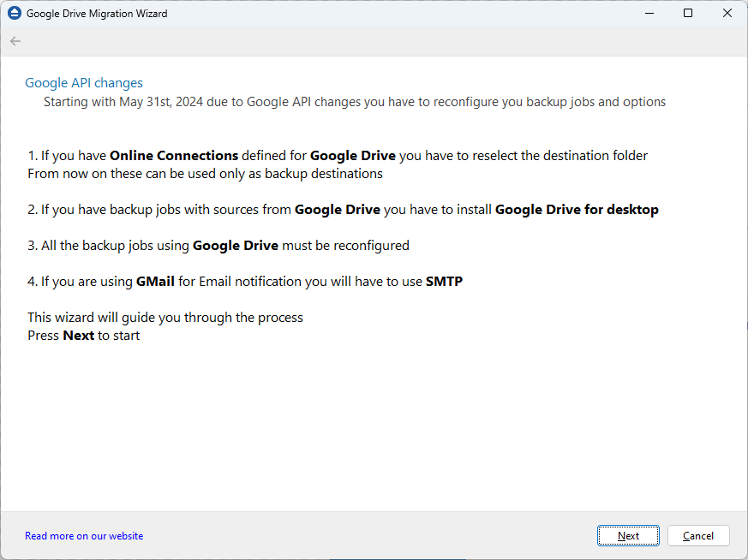
Task: Click the Online Connections bold text
Action: click(174, 155)
